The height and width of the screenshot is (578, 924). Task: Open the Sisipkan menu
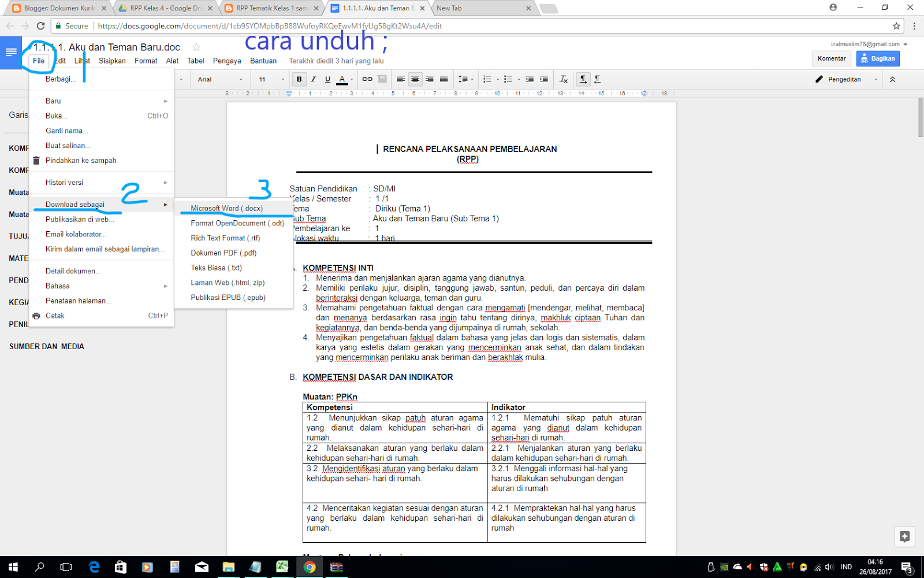(112, 61)
